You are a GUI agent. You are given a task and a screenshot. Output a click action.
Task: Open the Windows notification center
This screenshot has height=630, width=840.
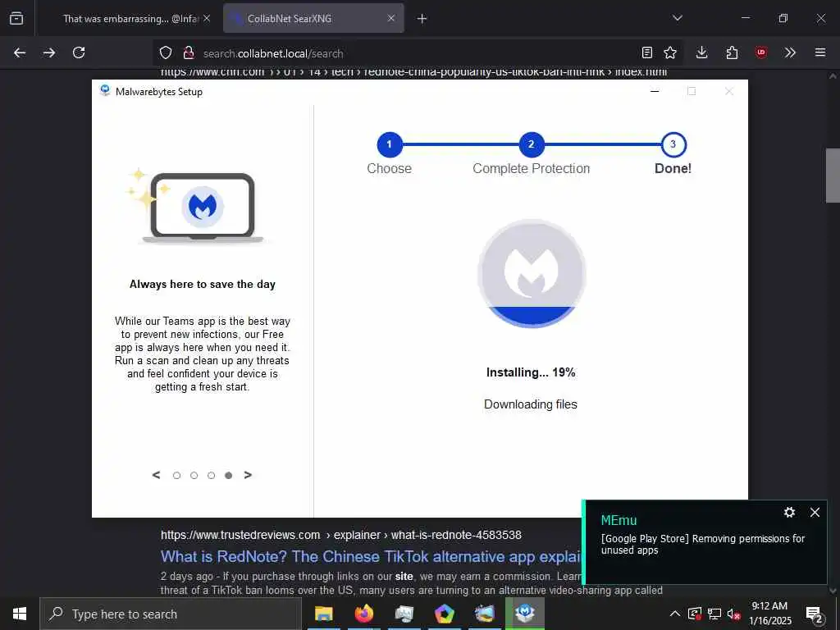point(815,614)
